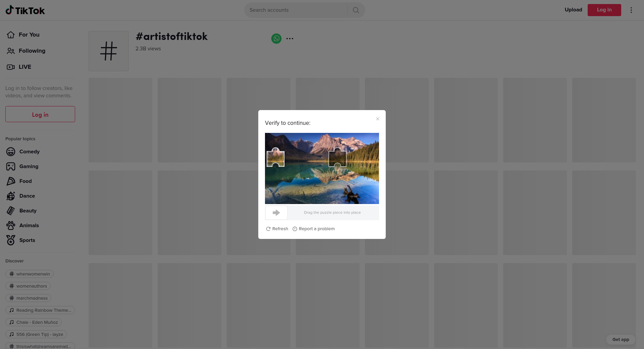Open the Following feed

(x=26, y=51)
